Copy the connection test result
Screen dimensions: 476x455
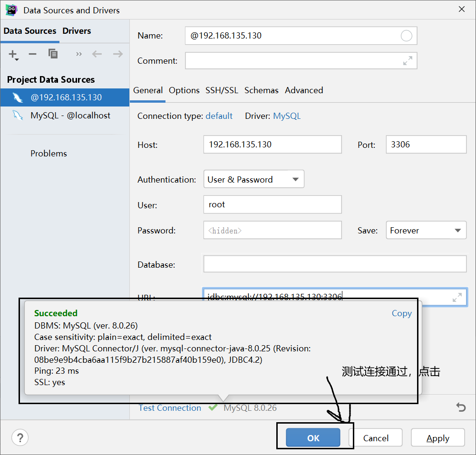[x=402, y=313]
